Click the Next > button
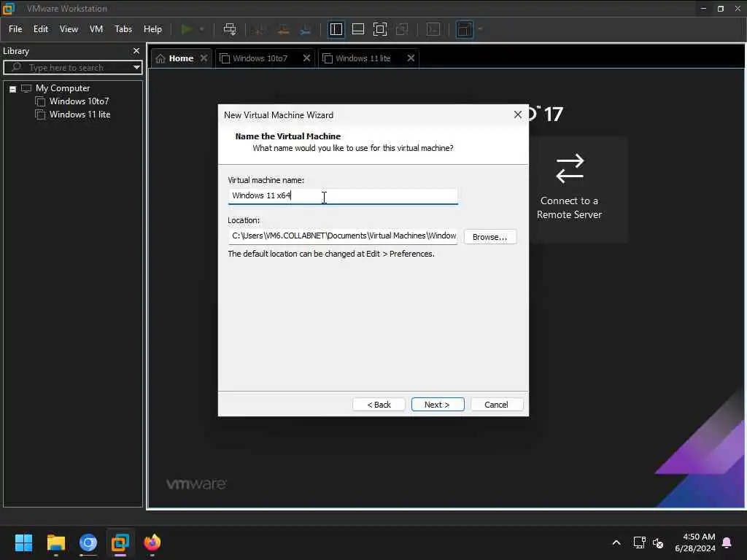 click(438, 404)
